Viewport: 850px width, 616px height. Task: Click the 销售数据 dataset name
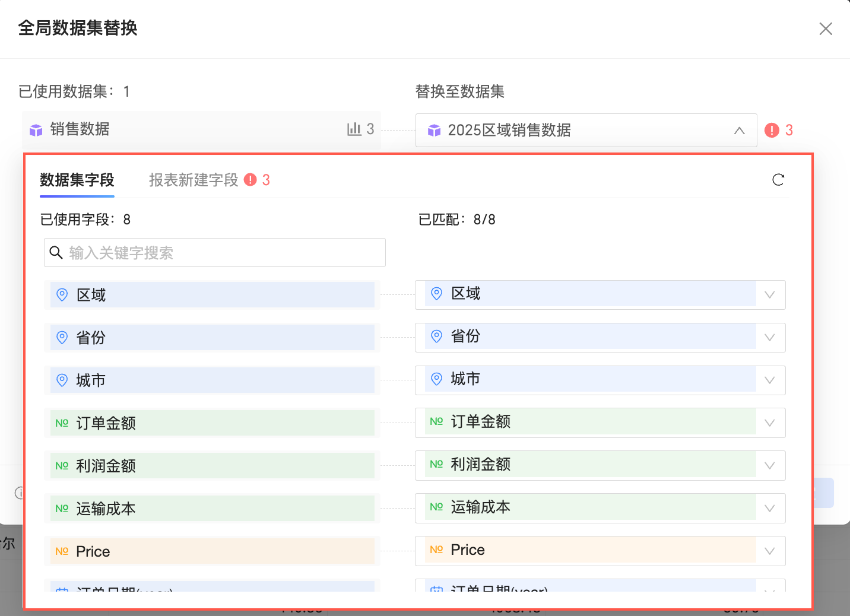pyautogui.click(x=80, y=129)
